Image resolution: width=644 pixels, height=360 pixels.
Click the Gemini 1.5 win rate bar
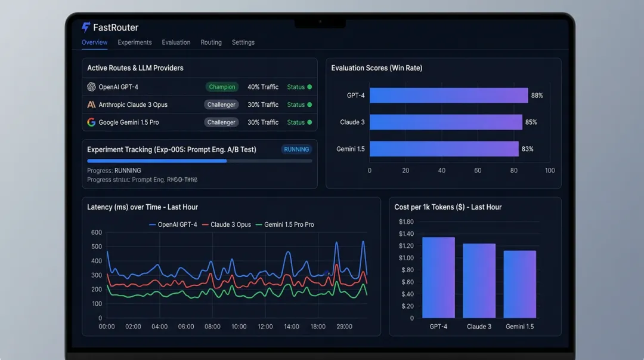coord(444,149)
